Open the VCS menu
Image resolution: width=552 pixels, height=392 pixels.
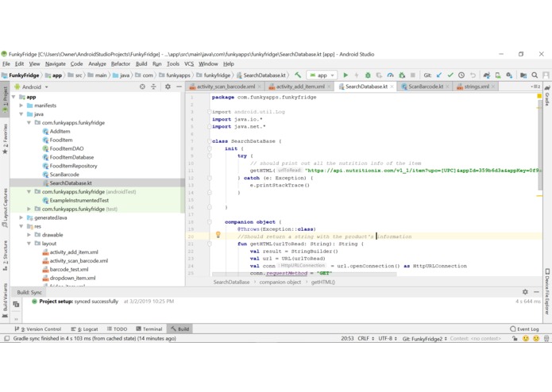pos(189,63)
